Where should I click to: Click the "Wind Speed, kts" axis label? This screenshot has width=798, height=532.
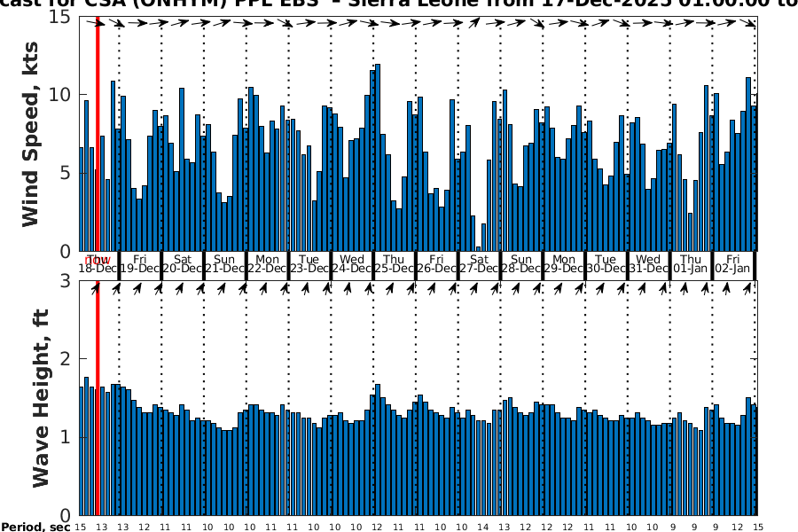coord(31,133)
